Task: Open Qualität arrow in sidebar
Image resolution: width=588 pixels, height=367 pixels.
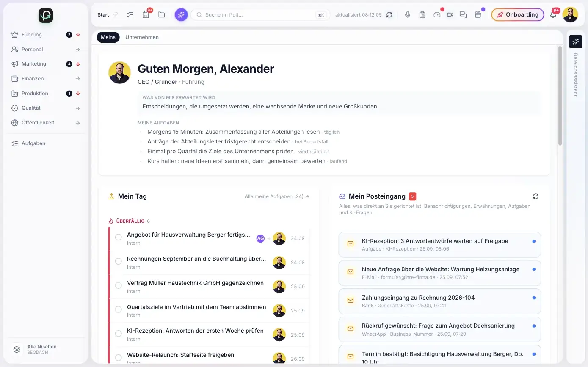Action: 78,108
